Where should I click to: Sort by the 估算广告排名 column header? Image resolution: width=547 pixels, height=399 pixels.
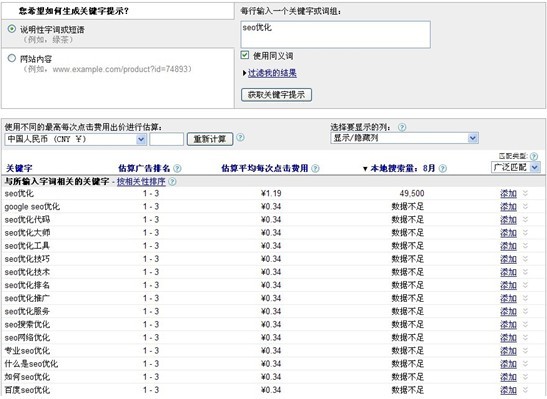(x=144, y=168)
